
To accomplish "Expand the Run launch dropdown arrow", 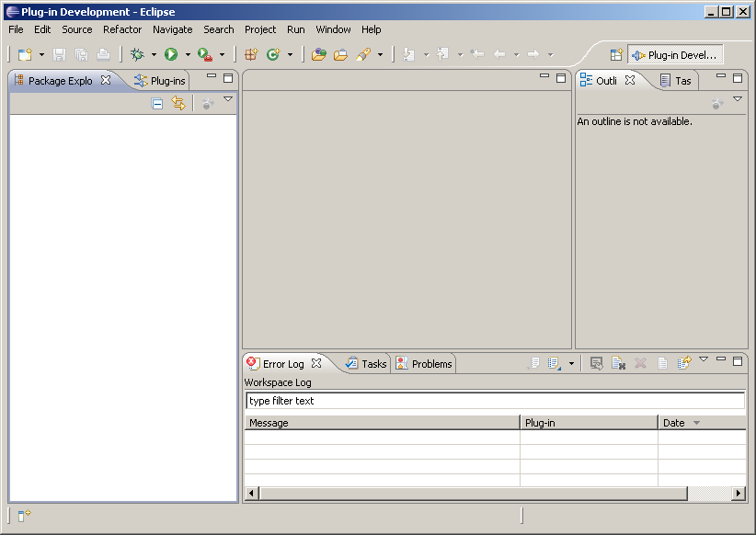I will coord(188,55).
